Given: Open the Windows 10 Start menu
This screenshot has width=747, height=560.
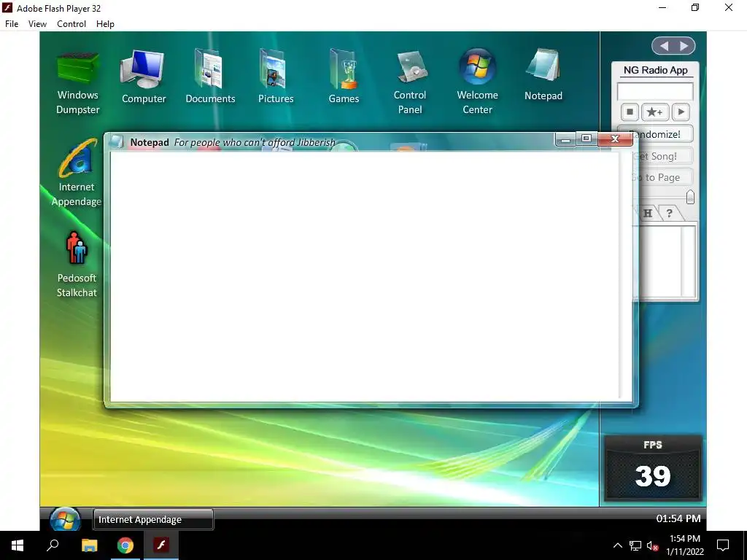Looking at the screenshot, I should [18, 545].
